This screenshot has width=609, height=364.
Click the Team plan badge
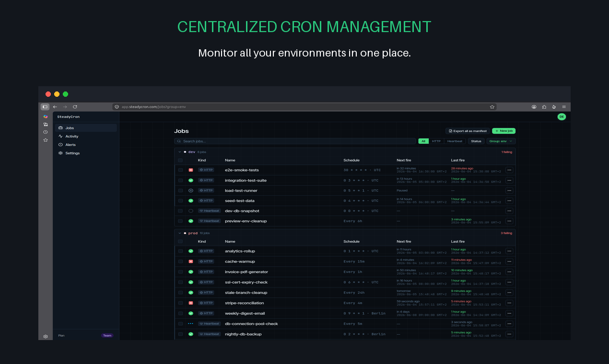pos(107,336)
